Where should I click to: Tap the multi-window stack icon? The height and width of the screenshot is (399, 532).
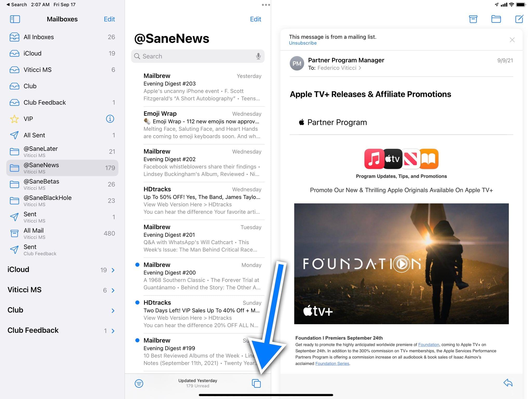point(256,383)
